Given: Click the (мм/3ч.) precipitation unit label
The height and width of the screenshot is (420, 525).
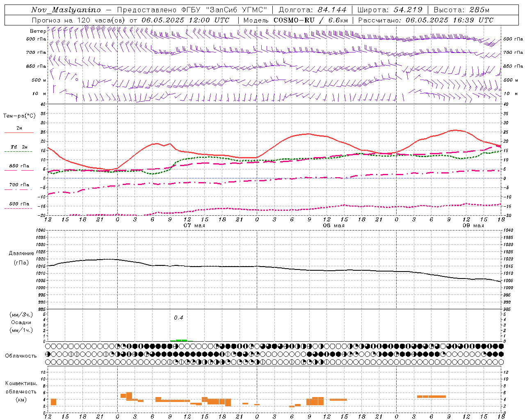Looking at the screenshot, I should [x=21, y=315].
